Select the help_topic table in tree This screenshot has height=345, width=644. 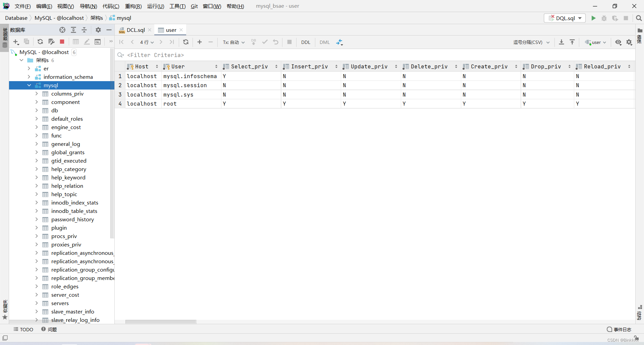[x=64, y=194]
